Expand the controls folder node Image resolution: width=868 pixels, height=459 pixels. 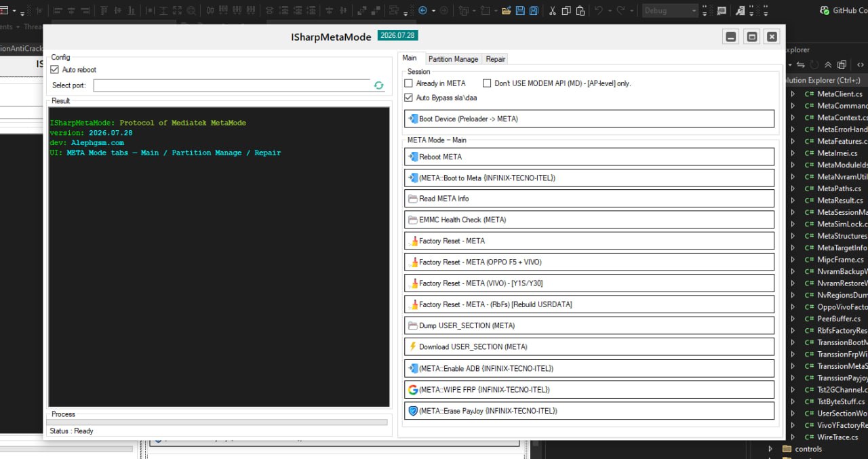[x=770, y=449]
